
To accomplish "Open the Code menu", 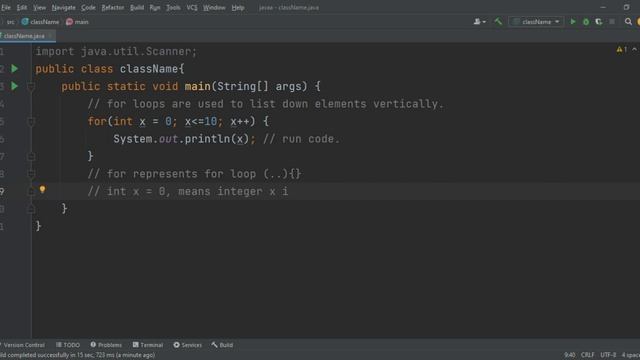I will coord(88,7).
